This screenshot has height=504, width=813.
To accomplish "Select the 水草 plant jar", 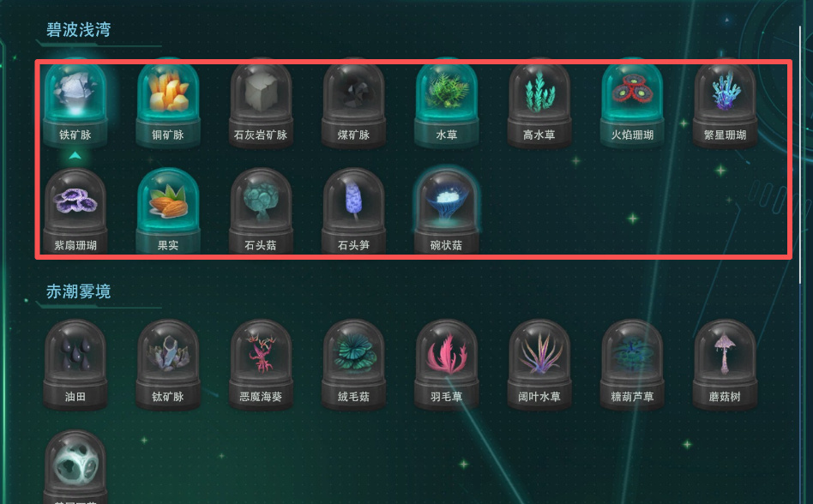I will tap(447, 102).
